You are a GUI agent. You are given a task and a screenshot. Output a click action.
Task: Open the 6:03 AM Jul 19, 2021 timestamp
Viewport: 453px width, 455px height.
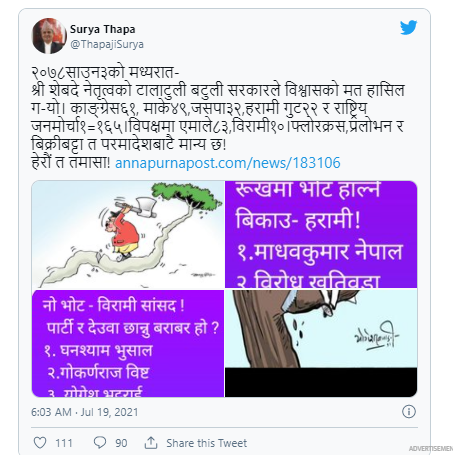[x=85, y=412]
